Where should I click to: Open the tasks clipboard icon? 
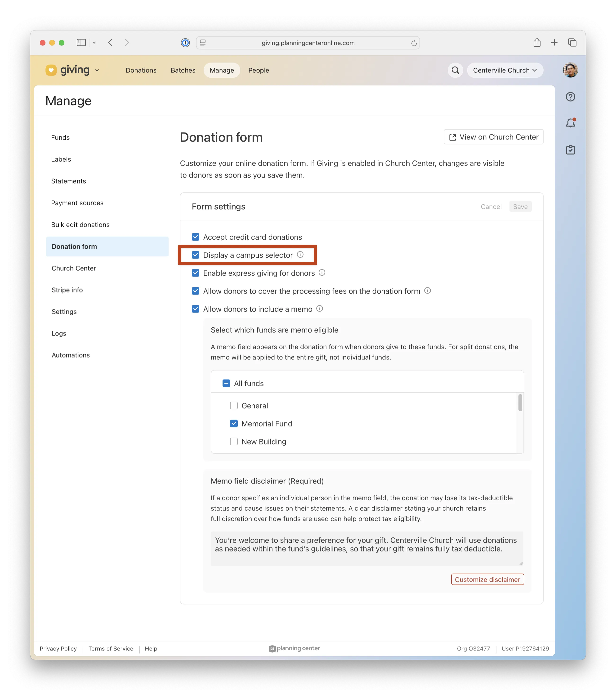pyautogui.click(x=570, y=150)
